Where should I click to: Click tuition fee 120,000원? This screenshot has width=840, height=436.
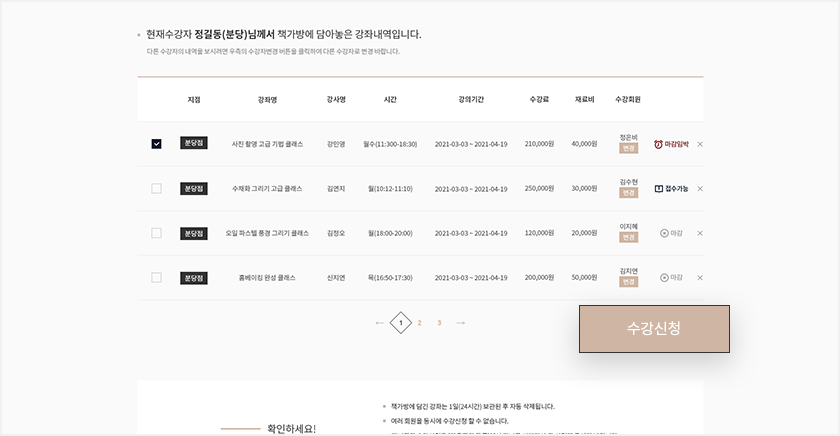click(539, 232)
